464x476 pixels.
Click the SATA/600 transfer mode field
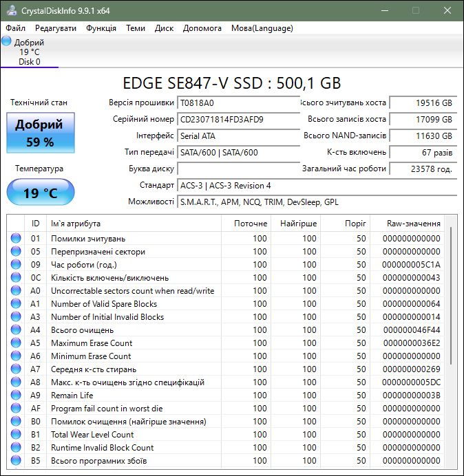coord(238,152)
